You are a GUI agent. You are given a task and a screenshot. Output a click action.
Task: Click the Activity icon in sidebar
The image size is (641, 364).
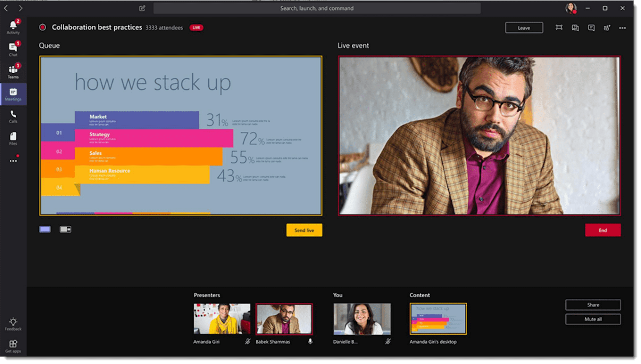tap(13, 28)
